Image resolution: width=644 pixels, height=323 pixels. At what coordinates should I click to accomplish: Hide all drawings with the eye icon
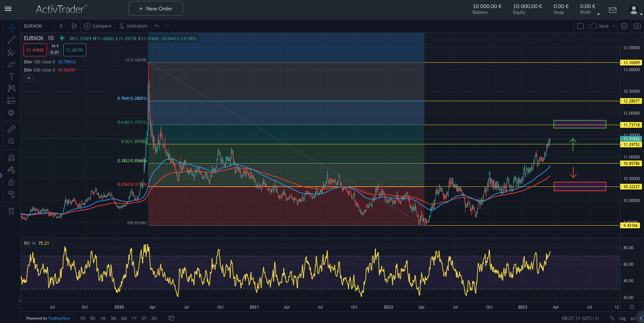(11, 194)
